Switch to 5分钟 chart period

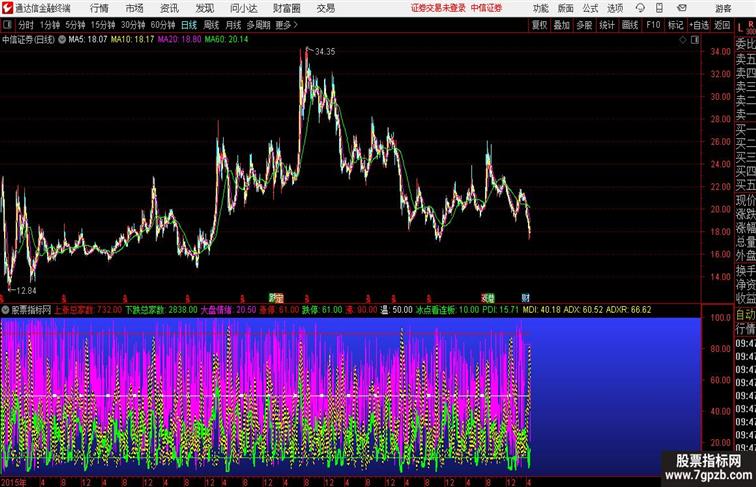(x=75, y=25)
